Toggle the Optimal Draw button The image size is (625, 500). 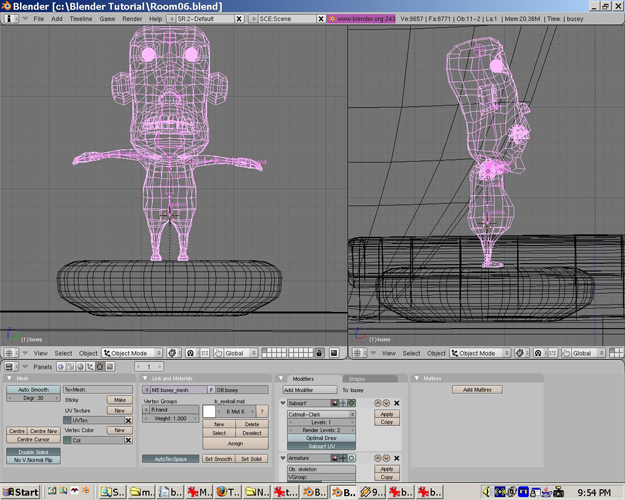[x=321, y=438]
